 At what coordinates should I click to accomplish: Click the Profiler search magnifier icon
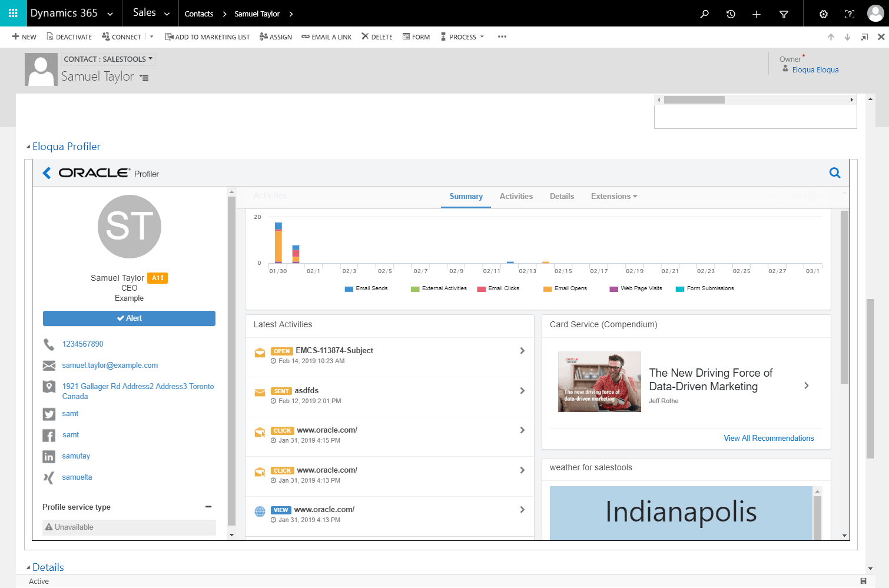[835, 173]
